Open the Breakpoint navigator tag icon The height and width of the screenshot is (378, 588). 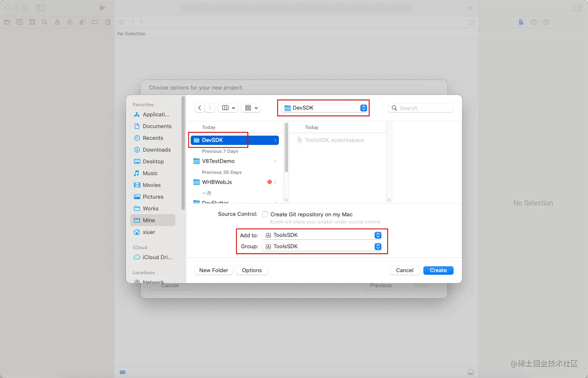coord(95,22)
